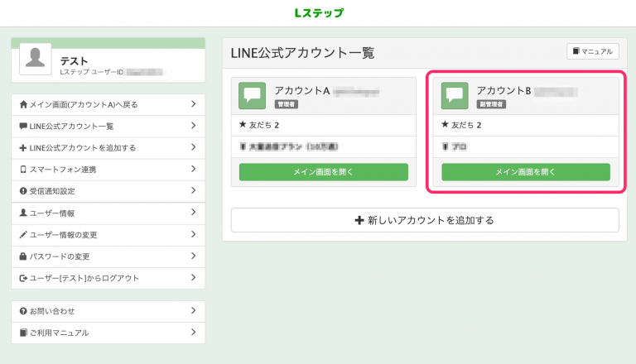Click chevron on LINE公式アカウント一覧 menu row
Viewport: 636px width, 364px height.
[194, 126]
